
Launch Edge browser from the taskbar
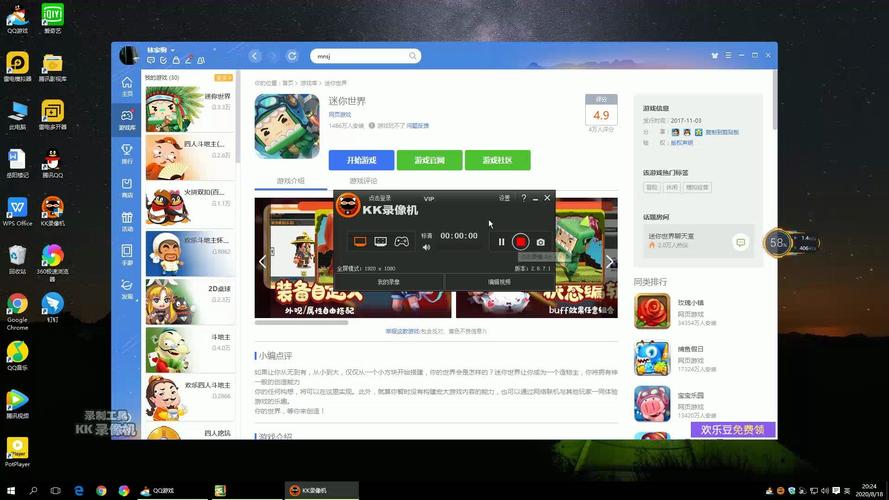tap(79, 490)
